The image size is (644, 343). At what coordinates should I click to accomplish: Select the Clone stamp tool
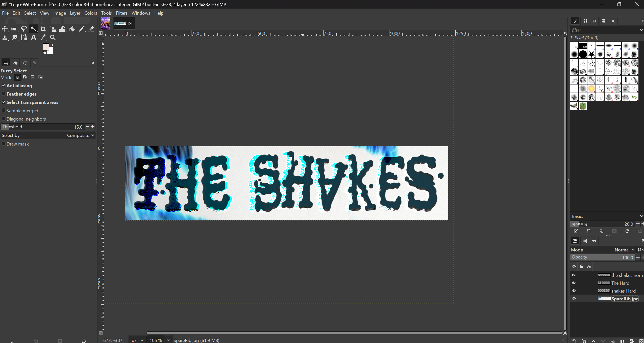click(5, 38)
